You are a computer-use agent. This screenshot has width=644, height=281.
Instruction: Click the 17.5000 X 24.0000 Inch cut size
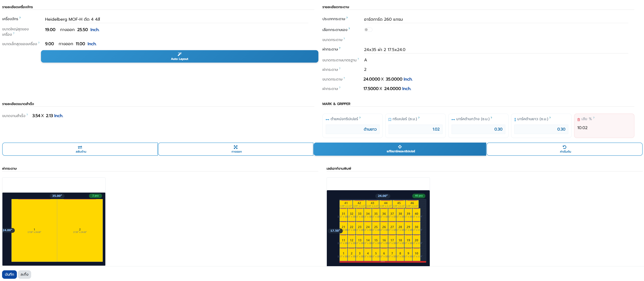(387, 89)
